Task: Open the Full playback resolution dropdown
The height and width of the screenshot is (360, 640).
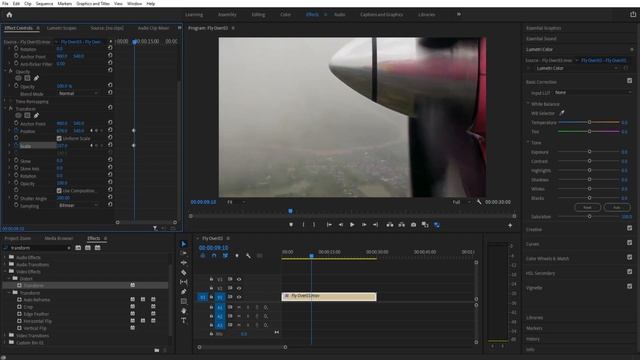Action: click(x=461, y=202)
